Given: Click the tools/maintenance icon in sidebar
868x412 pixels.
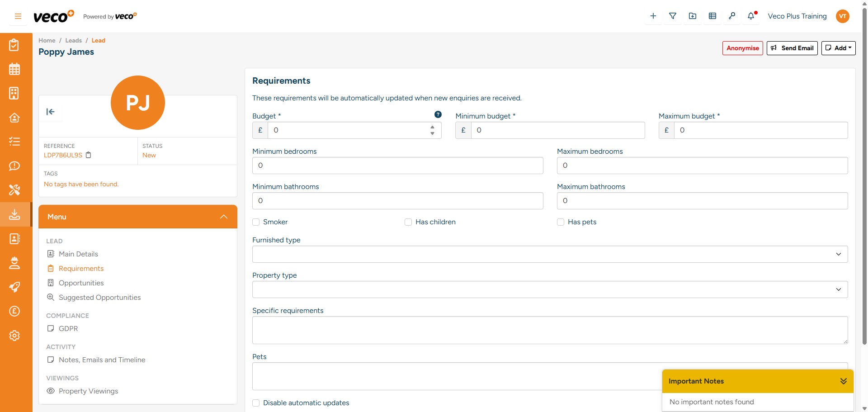Looking at the screenshot, I should [x=14, y=190].
